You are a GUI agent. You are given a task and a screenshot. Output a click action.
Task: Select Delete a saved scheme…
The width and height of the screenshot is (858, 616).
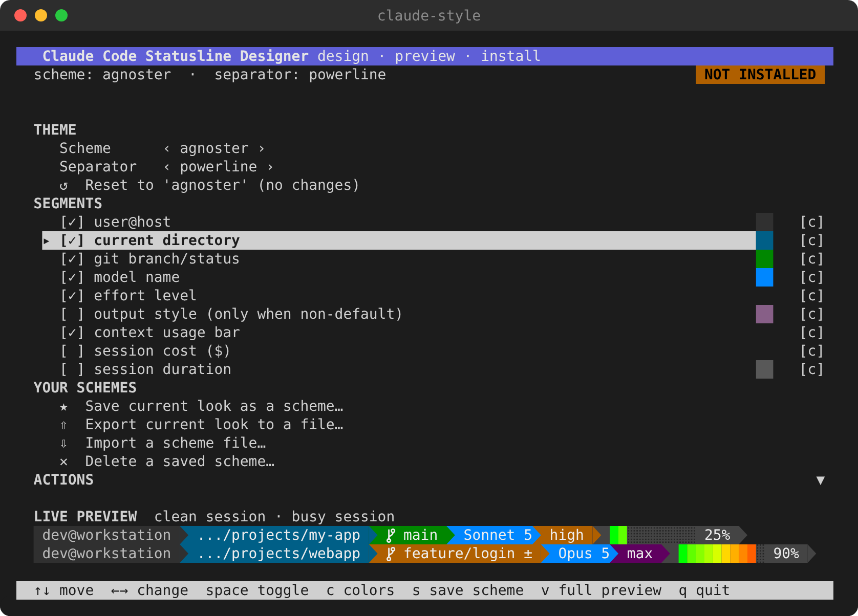coord(180,461)
